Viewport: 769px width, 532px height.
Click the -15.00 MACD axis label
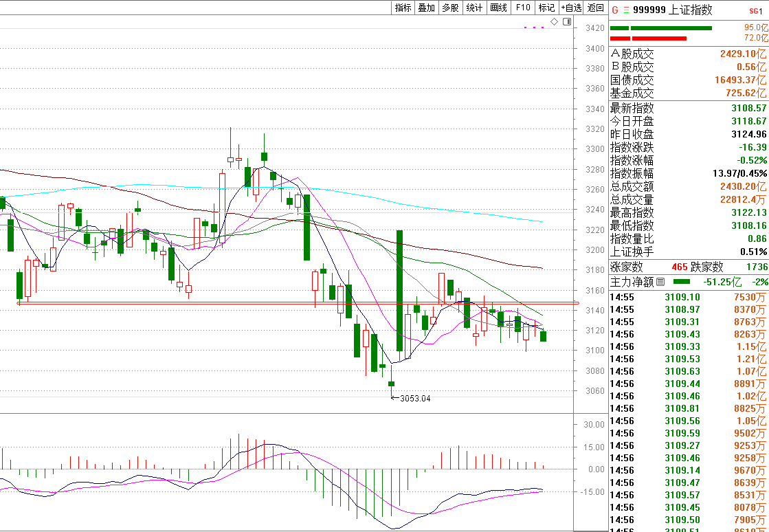[592, 492]
